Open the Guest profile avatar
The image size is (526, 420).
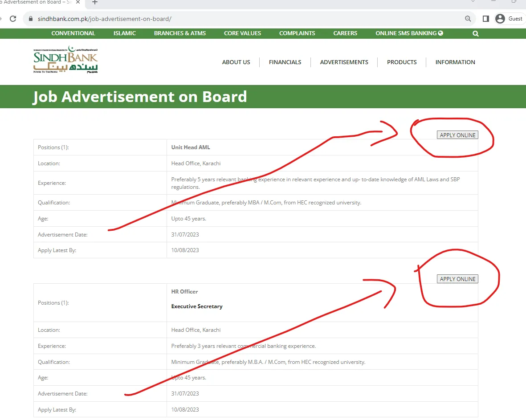[500, 19]
